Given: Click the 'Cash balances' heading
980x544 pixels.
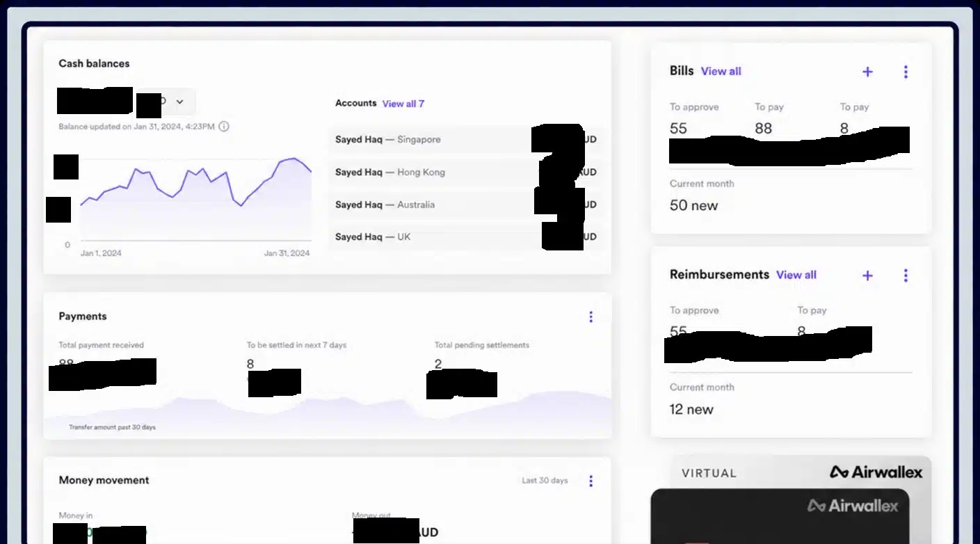Looking at the screenshot, I should tap(94, 63).
